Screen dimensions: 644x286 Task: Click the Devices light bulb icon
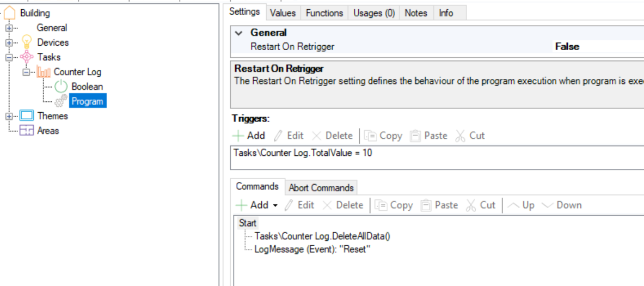27,42
